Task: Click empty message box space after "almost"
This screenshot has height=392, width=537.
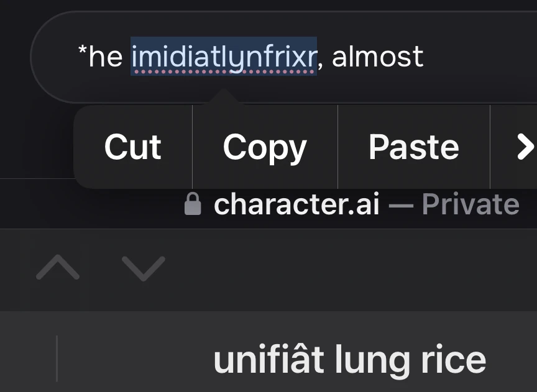Action: 479,57
